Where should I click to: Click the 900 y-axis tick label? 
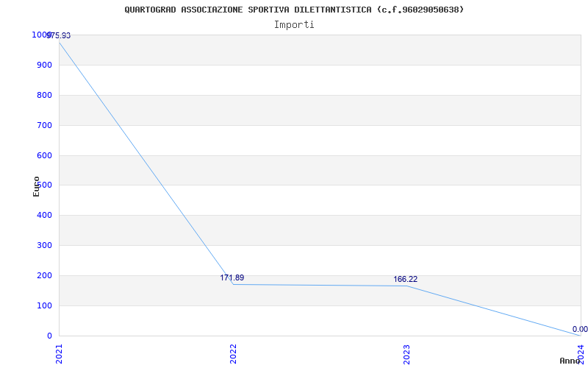pyautogui.click(x=44, y=65)
